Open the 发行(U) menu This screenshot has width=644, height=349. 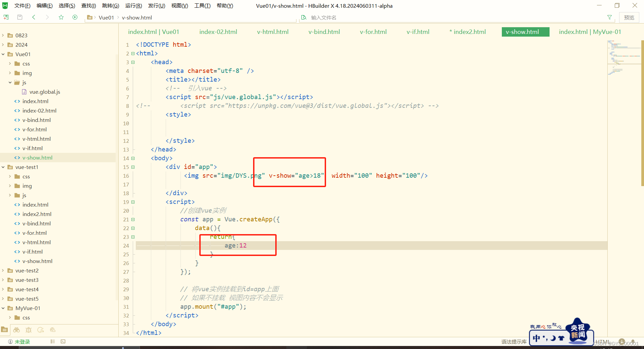(157, 6)
